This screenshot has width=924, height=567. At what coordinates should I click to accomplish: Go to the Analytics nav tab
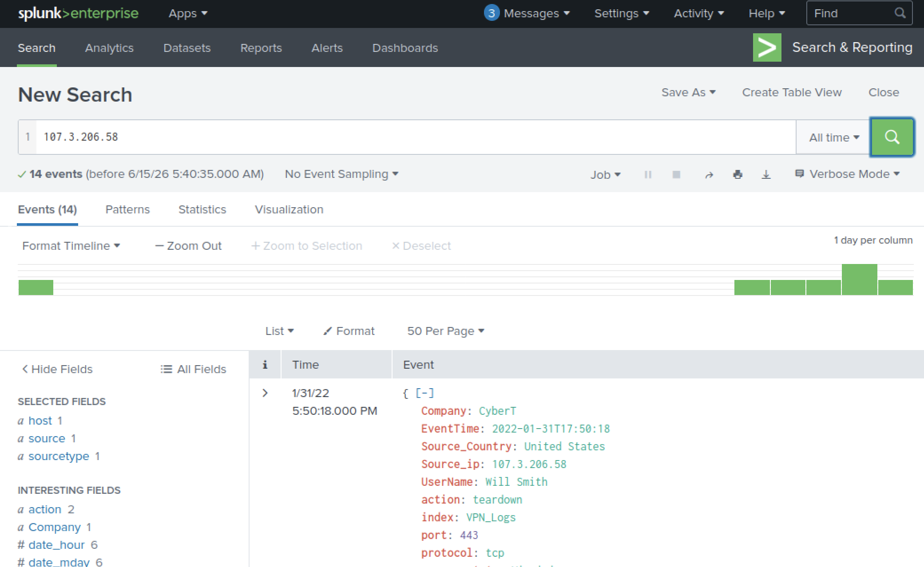point(109,48)
